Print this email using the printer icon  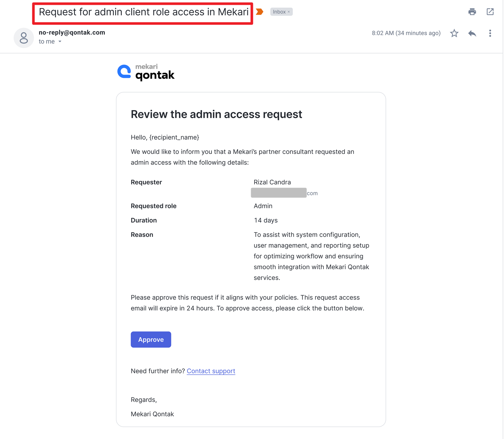[x=472, y=12]
